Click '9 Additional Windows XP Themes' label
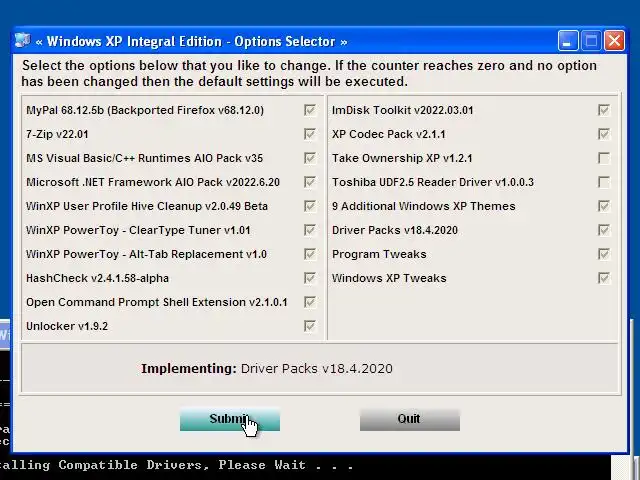The height and width of the screenshot is (480, 640). click(424, 206)
